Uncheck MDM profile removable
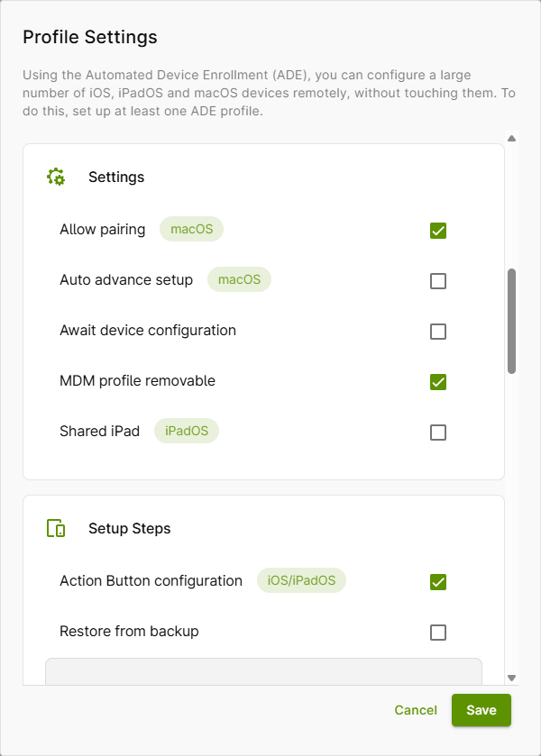This screenshot has width=541, height=756. [x=437, y=382]
